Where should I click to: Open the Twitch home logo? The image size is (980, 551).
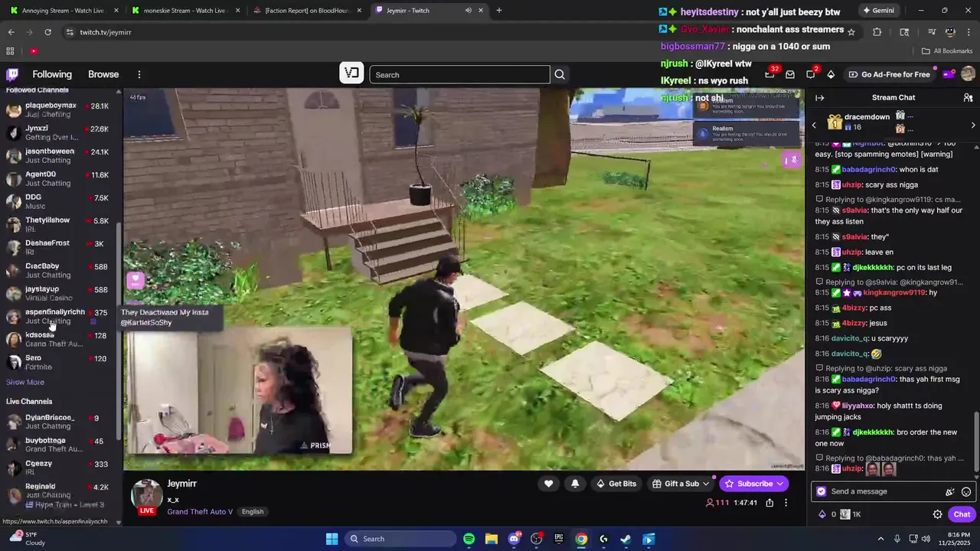tap(12, 74)
